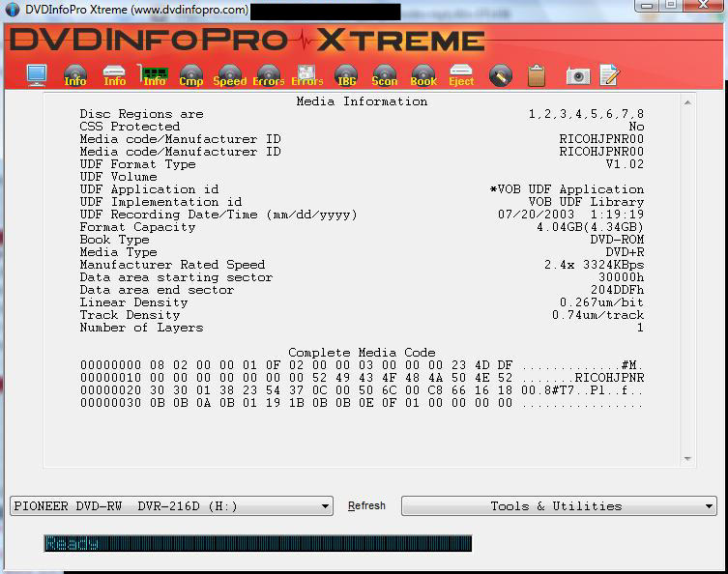The width and height of the screenshot is (728, 574).
Task: Open the Book type tool
Action: [x=423, y=75]
